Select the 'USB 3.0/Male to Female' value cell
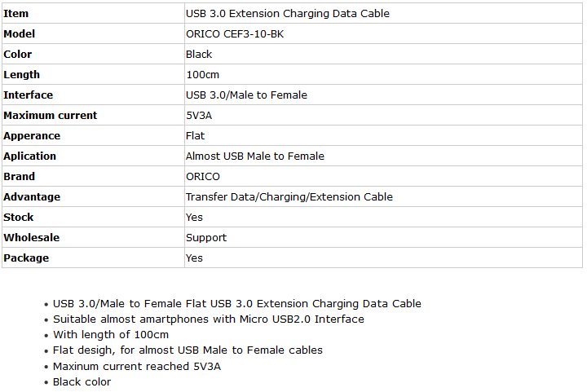This screenshot has width=587, height=392. pos(246,95)
